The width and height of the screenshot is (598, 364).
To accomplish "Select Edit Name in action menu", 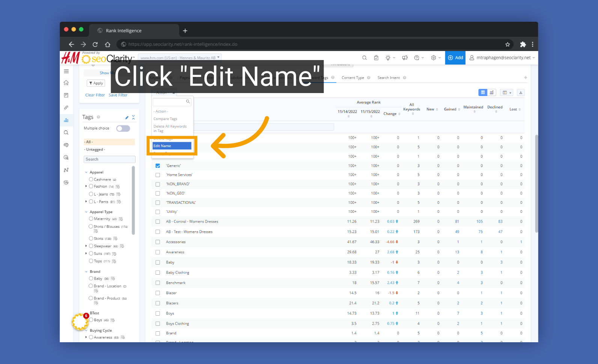I will (172, 146).
